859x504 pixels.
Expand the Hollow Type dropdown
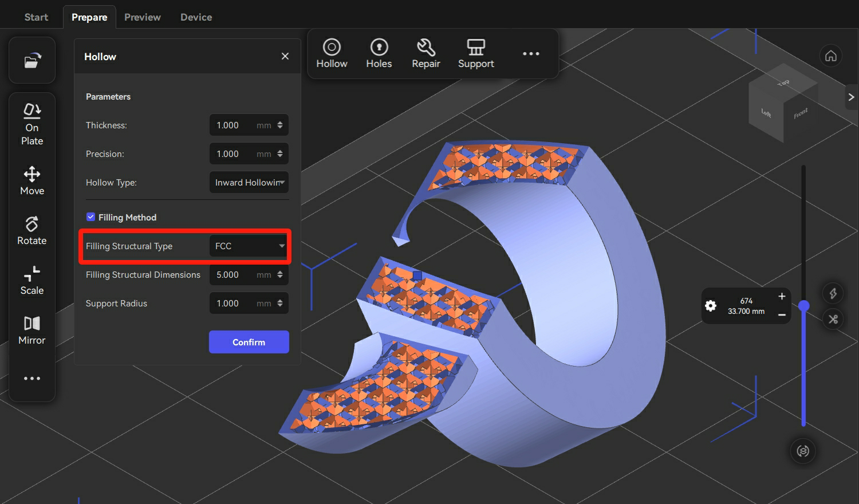(249, 182)
